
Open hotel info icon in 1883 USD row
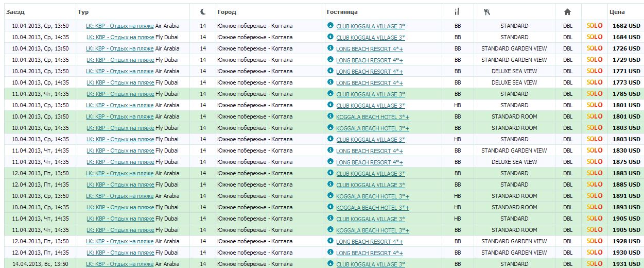click(x=330, y=173)
